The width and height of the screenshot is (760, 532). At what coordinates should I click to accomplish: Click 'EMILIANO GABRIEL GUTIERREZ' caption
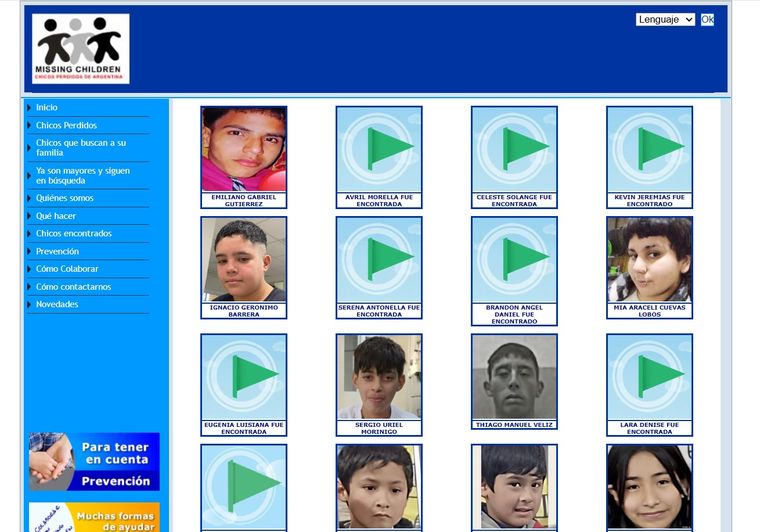244,201
